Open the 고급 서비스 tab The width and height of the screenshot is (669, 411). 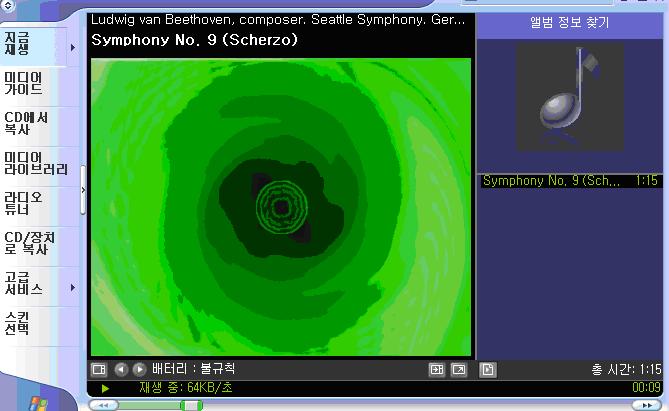click(33, 284)
